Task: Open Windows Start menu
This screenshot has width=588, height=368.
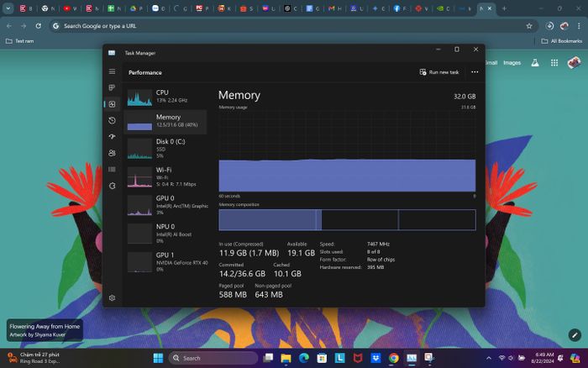Action: (x=158, y=358)
